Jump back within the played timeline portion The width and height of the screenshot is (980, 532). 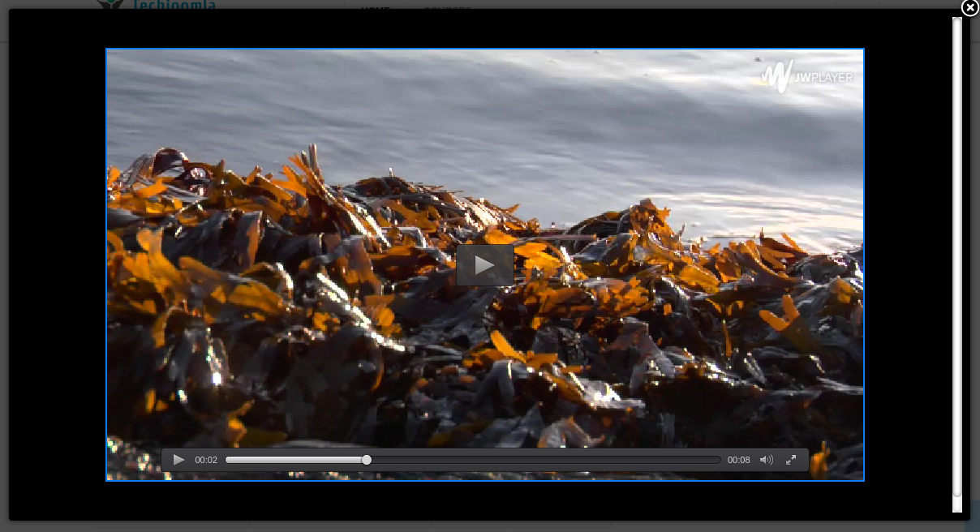(x=292, y=460)
